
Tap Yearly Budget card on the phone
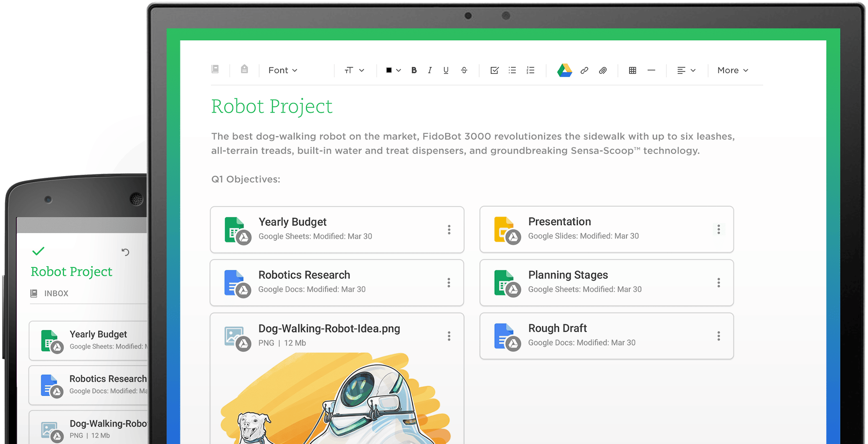[89, 341]
